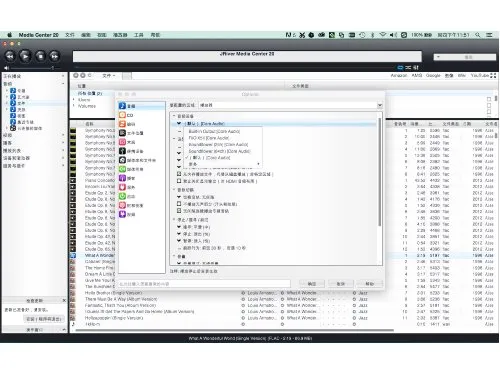
Task: Click the Stop playback button
Action: pos(40,56)
